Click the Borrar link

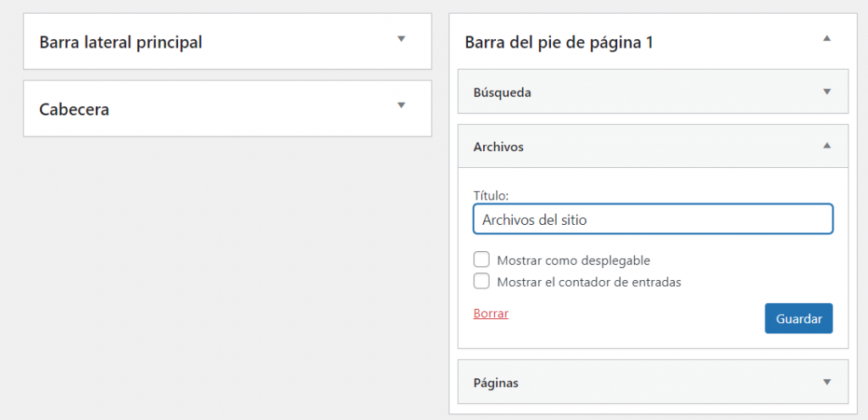[491, 313]
